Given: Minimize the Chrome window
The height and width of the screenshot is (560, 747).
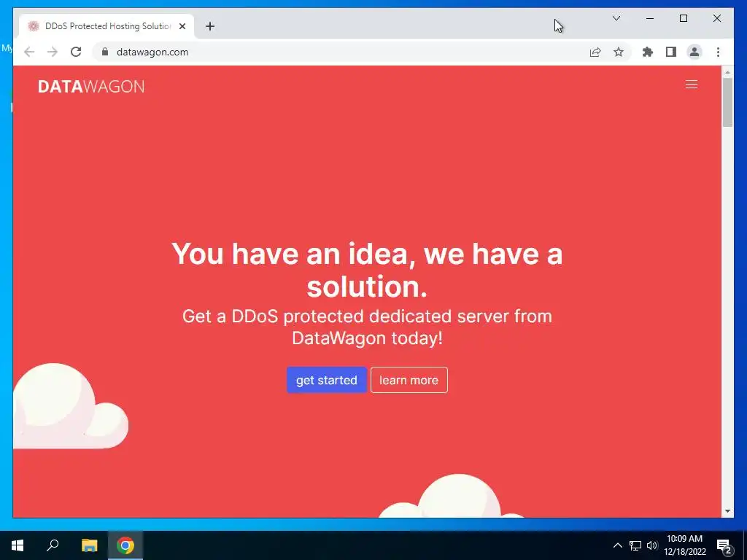Looking at the screenshot, I should [x=650, y=18].
